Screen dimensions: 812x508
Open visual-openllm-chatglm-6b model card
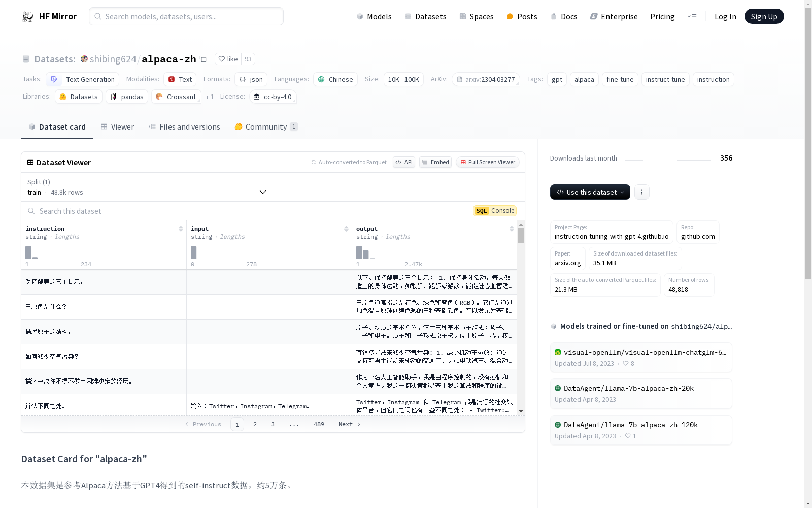(x=641, y=358)
